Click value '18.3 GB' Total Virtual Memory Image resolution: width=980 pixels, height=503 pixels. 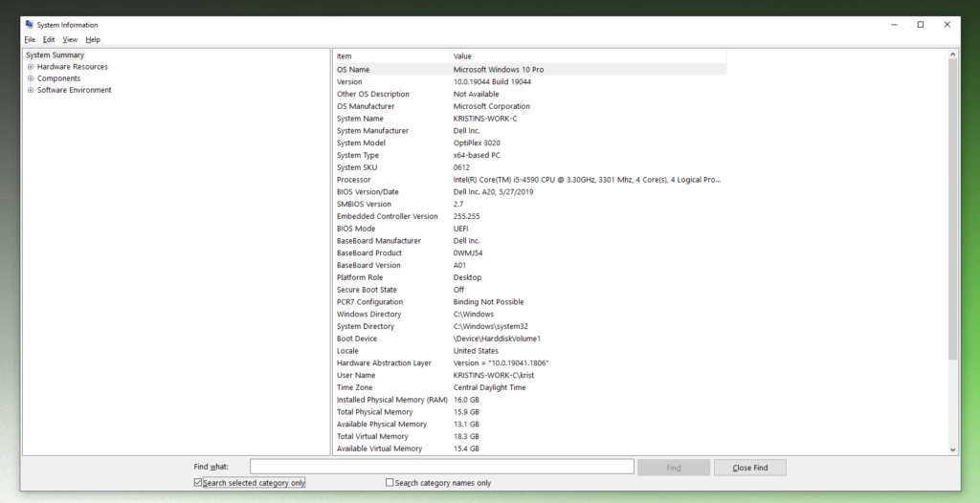pyautogui.click(x=466, y=436)
